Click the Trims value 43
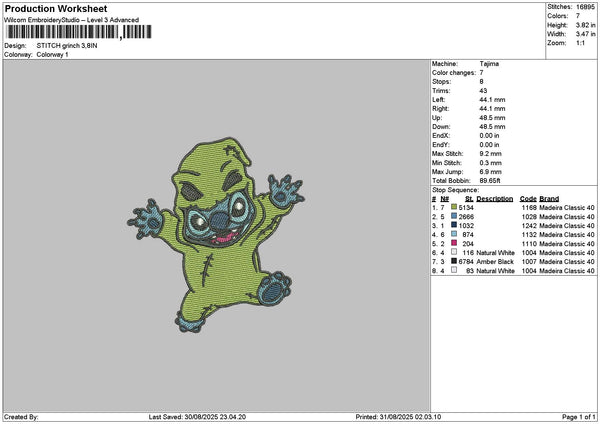Viewport: 600px width, 424px height. (x=483, y=91)
